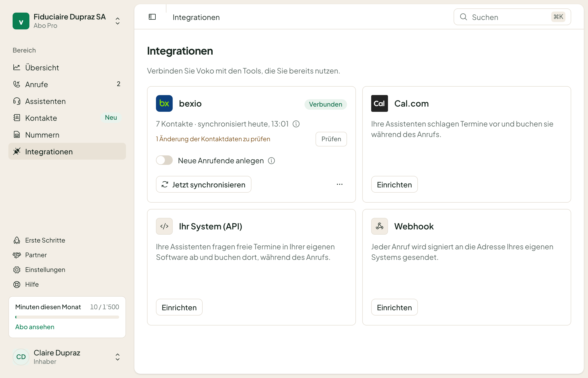Click the ⌘K shortcut badge

558,17
